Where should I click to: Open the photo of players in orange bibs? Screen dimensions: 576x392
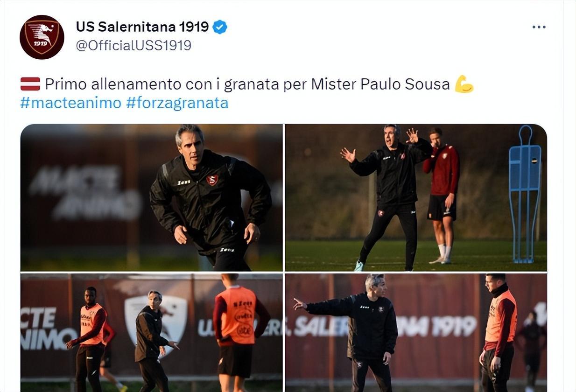click(x=151, y=333)
